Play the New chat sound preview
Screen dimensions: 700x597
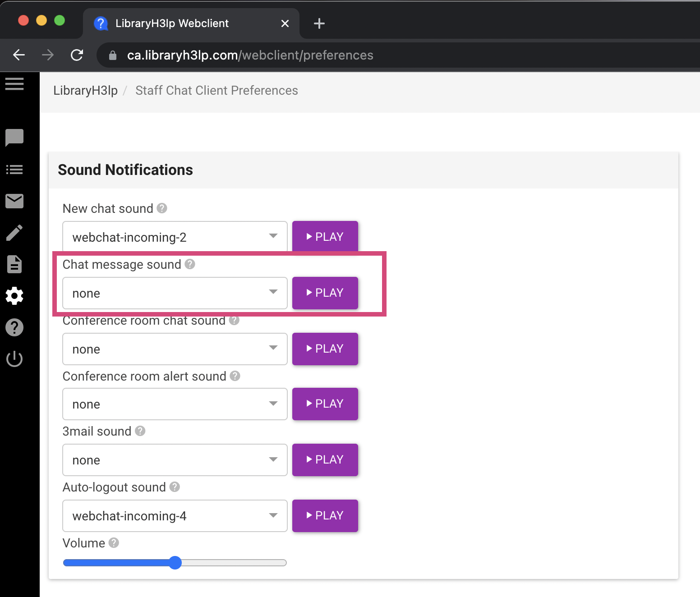[x=325, y=236]
